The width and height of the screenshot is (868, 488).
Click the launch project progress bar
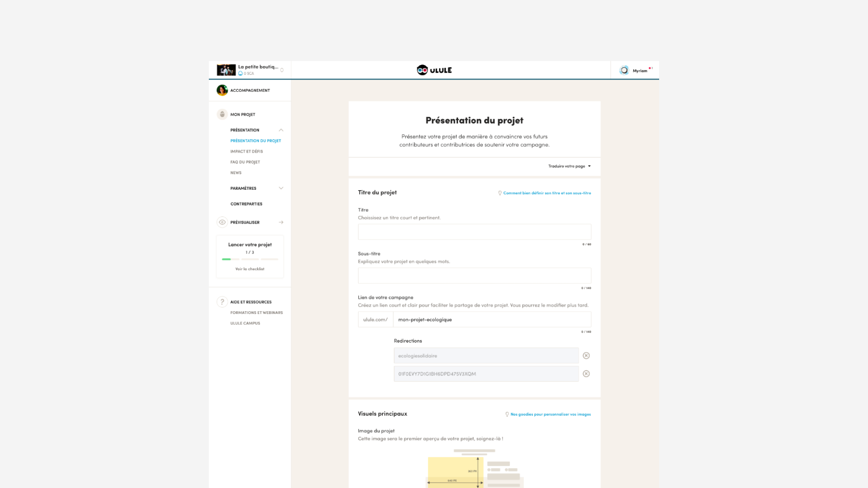[250, 259]
